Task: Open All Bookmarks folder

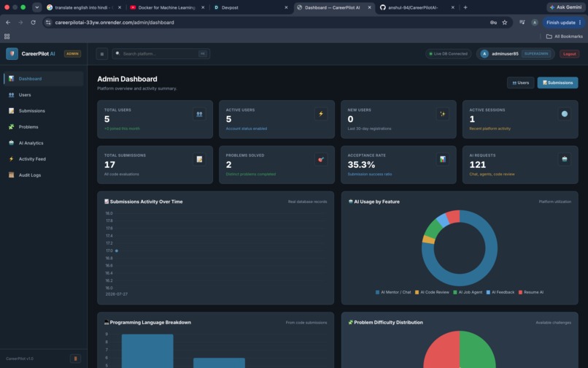Action: pyautogui.click(x=565, y=37)
